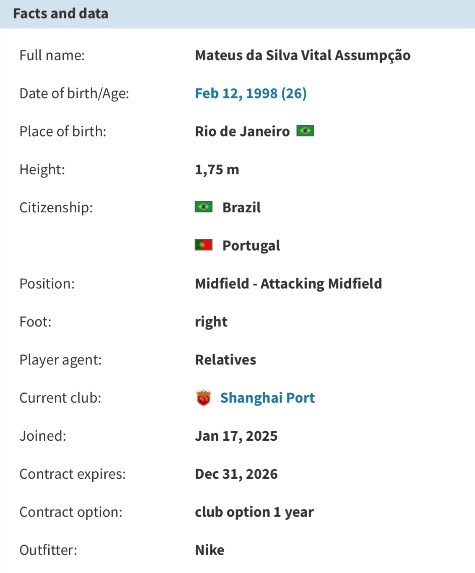475x573 pixels.
Task: Open the Shanghai Port club link
Action: [267, 398]
